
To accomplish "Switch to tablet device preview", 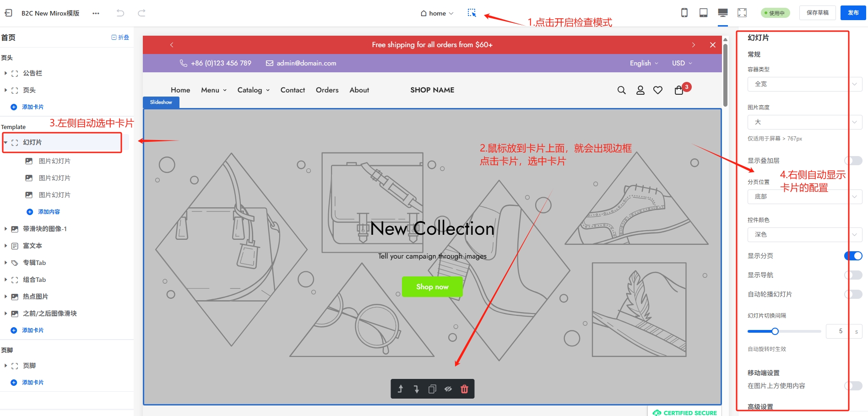I will click(703, 13).
